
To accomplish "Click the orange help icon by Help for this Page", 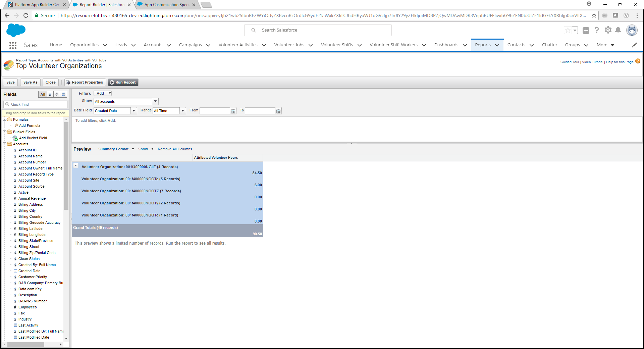I will [638, 61].
